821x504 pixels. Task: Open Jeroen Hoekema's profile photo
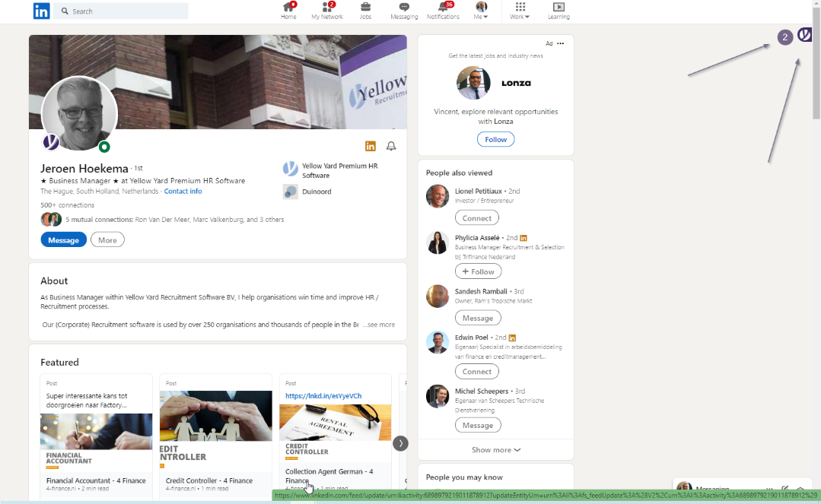tap(79, 113)
